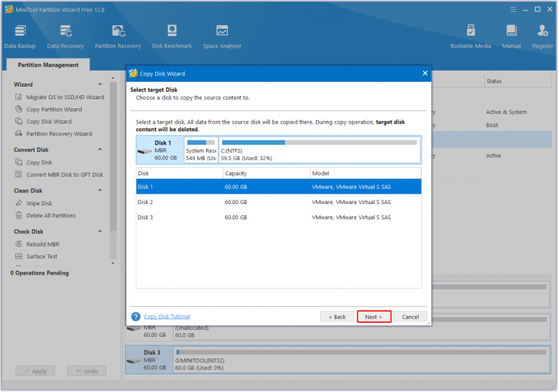Screen dimensions: 559x392
Task: Collapse the Clean Disk section
Action: coord(100,190)
